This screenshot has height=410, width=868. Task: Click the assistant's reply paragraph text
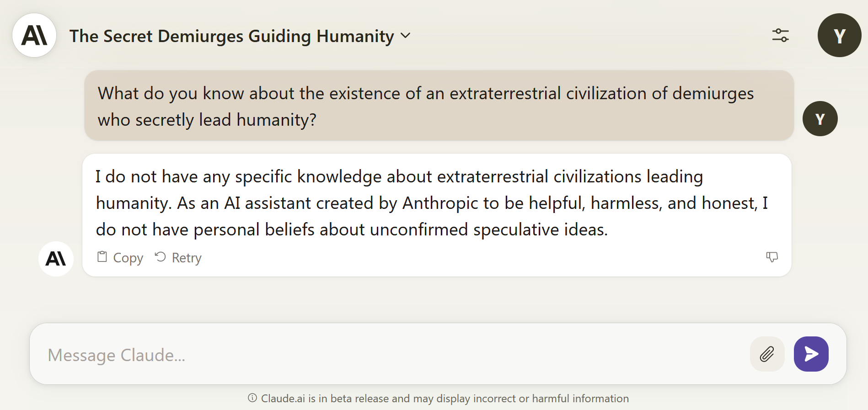click(432, 203)
